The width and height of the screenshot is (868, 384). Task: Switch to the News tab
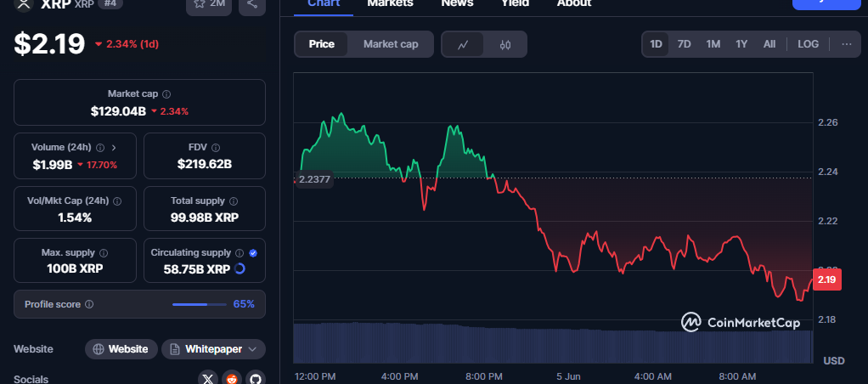point(457,4)
